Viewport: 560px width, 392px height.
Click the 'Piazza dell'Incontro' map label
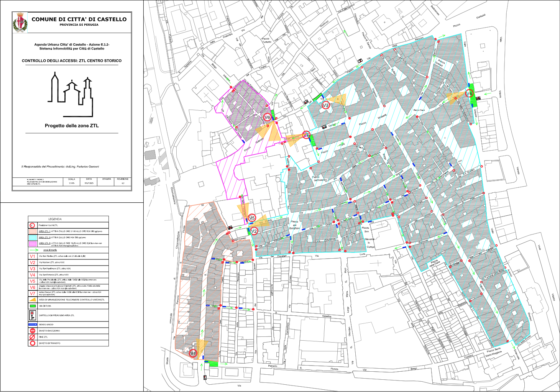coord(319,178)
